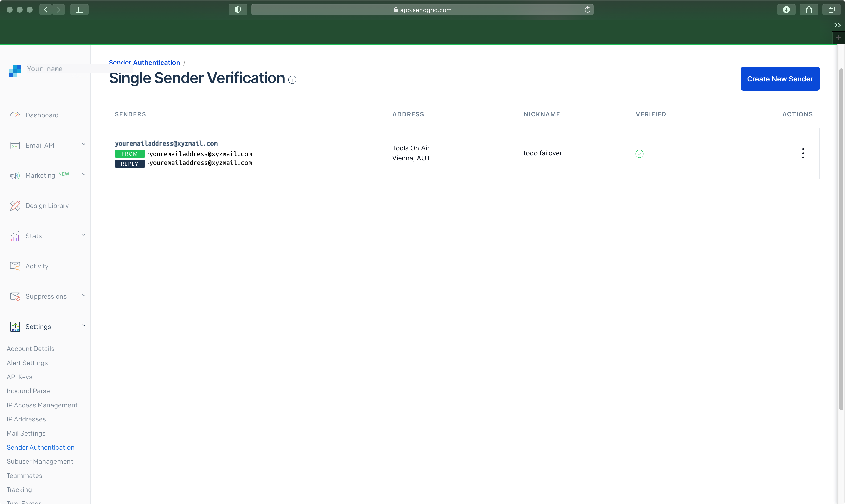Click the bold sender email heading

(x=166, y=144)
